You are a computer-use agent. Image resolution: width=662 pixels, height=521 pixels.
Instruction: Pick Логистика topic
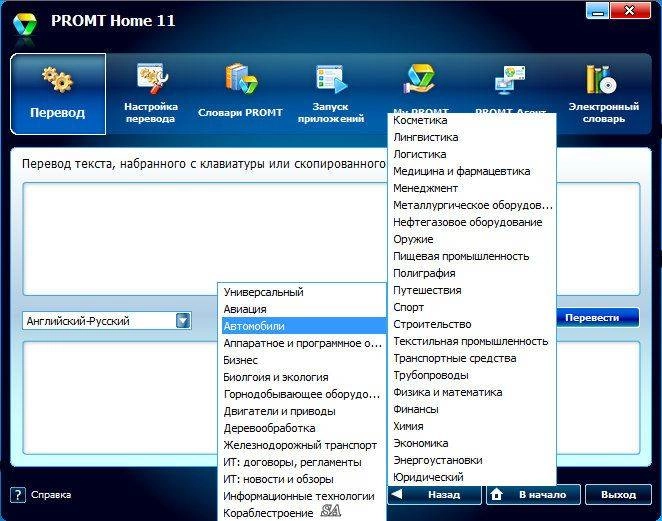[x=472, y=154]
